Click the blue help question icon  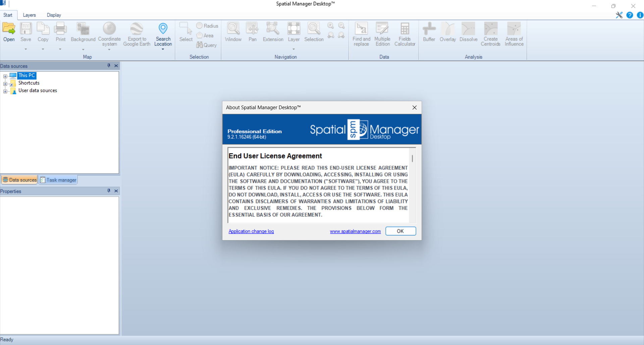(x=630, y=15)
